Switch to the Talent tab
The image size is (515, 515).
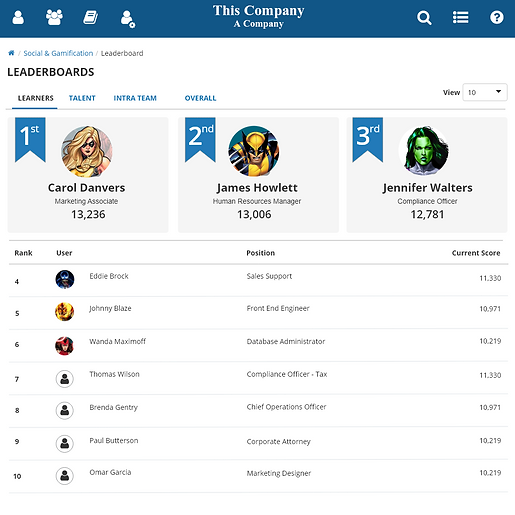point(82,98)
